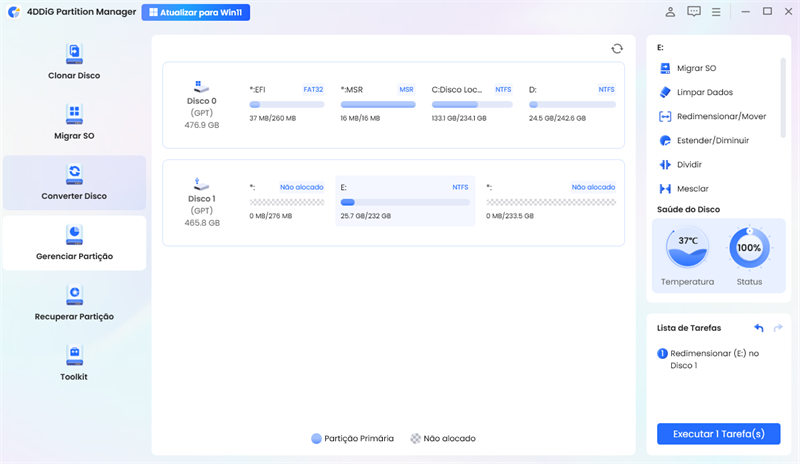Click the refresh disks icon
The width and height of the screenshot is (800, 464).
coord(617,48)
